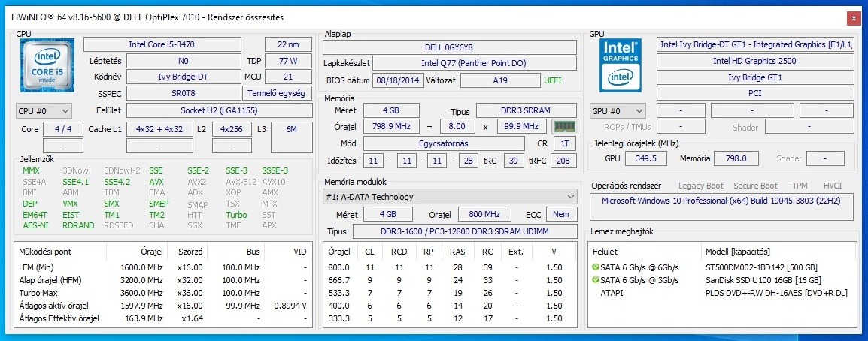Click the Legacy Boot indicator
The width and height of the screenshot is (868, 341).
(x=701, y=186)
